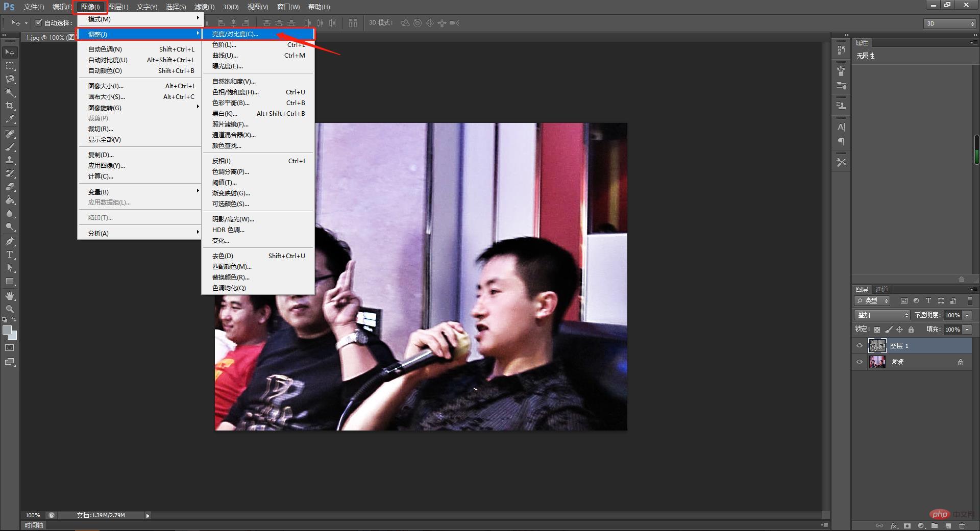Open the layer filter type 类型 dropdown
Viewport: 980px width, 531px height.
tap(872, 301)
